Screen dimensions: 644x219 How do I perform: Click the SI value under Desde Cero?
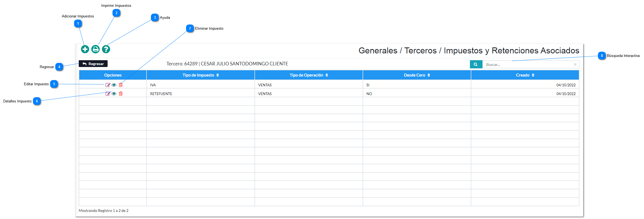point(368,85)
